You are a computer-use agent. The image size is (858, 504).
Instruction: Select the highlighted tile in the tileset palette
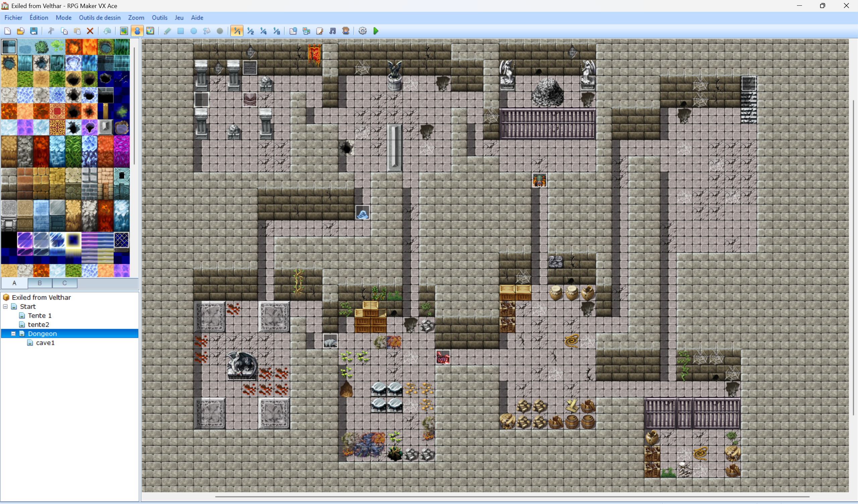pyautogui.click(x=9, y=47)
